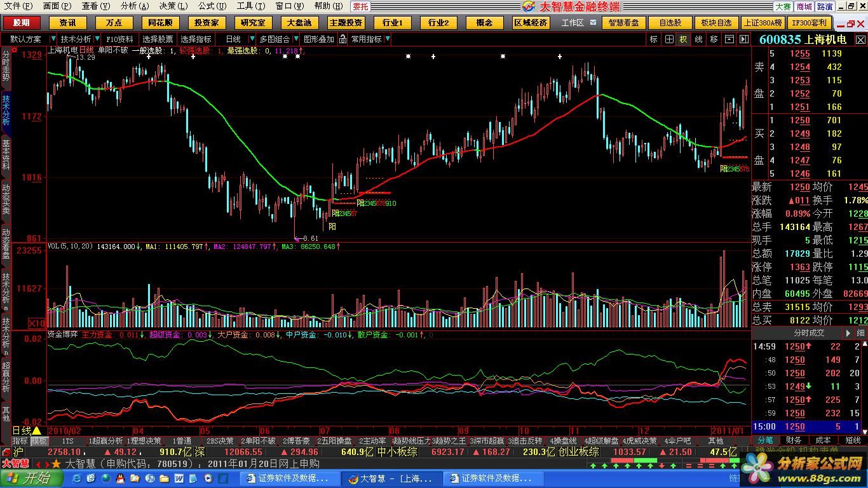The width and height of the screenshot is (868, 488).
Task: Open the 大智慧 - [上海... taskbar window
Action: (391, 478)
